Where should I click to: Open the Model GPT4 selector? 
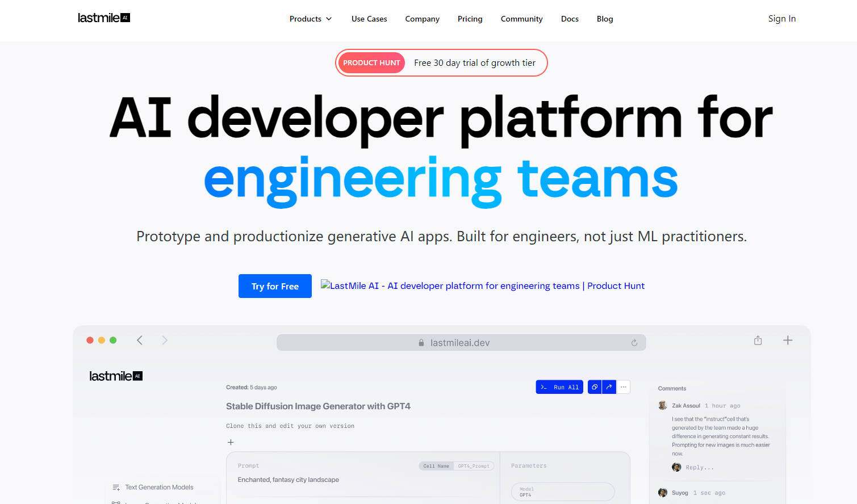coord(562,492)
